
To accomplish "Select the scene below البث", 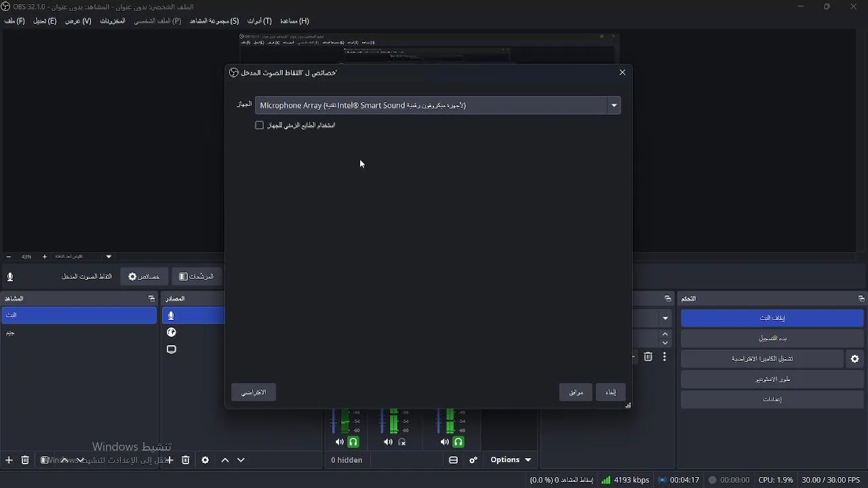I will coord(79,333).
